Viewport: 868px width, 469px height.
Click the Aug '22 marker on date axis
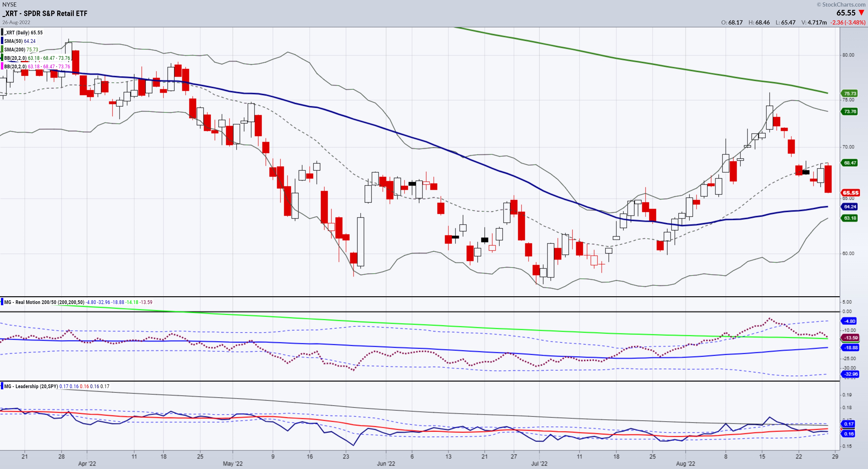[x=685, y=464]
